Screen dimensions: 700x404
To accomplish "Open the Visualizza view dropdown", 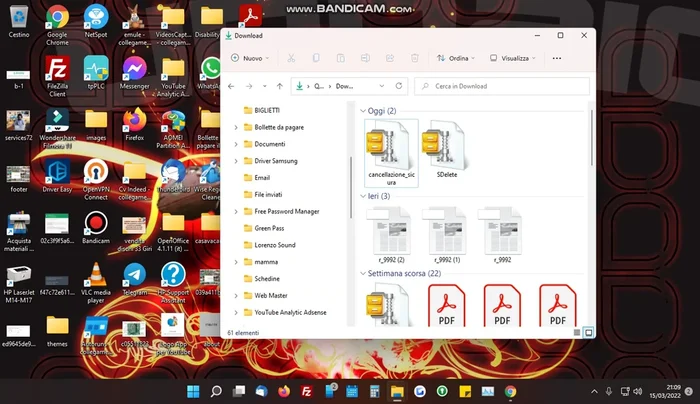I will [x=514, y=58].
